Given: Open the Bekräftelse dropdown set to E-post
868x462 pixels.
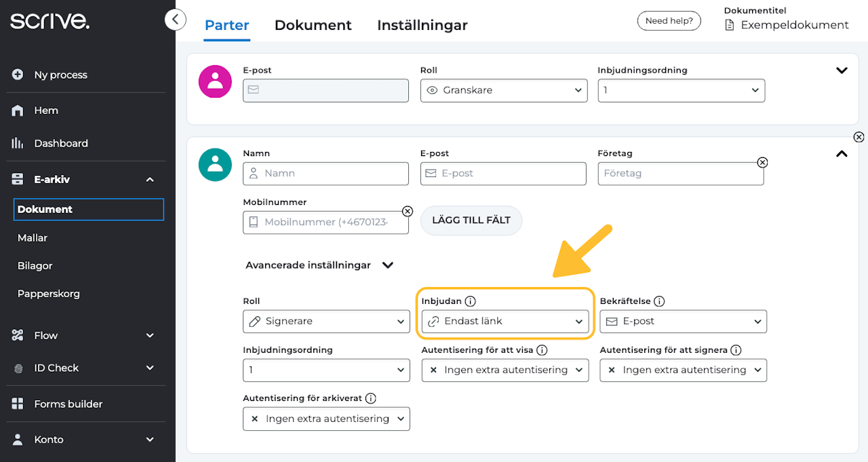Looking at the screenshot, I should pos(683,322).
